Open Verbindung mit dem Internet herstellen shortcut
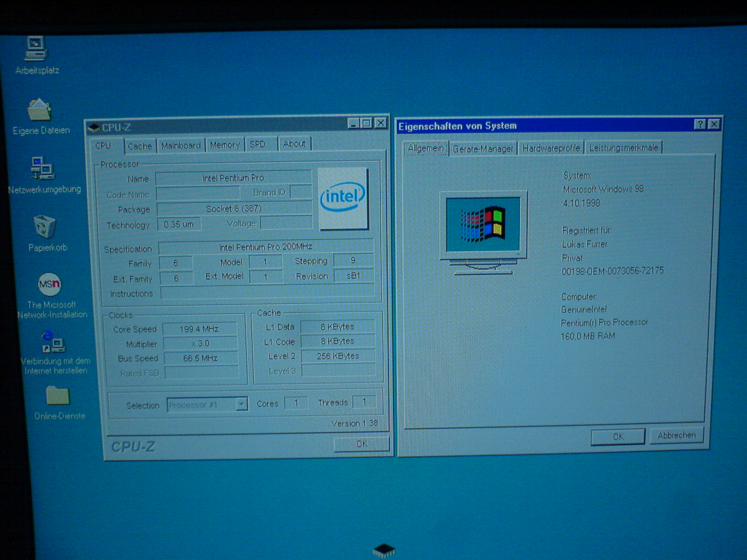Image resolution: width=747 pixels, height=560 pixels. pyautogui.click(x=53, y=342)
